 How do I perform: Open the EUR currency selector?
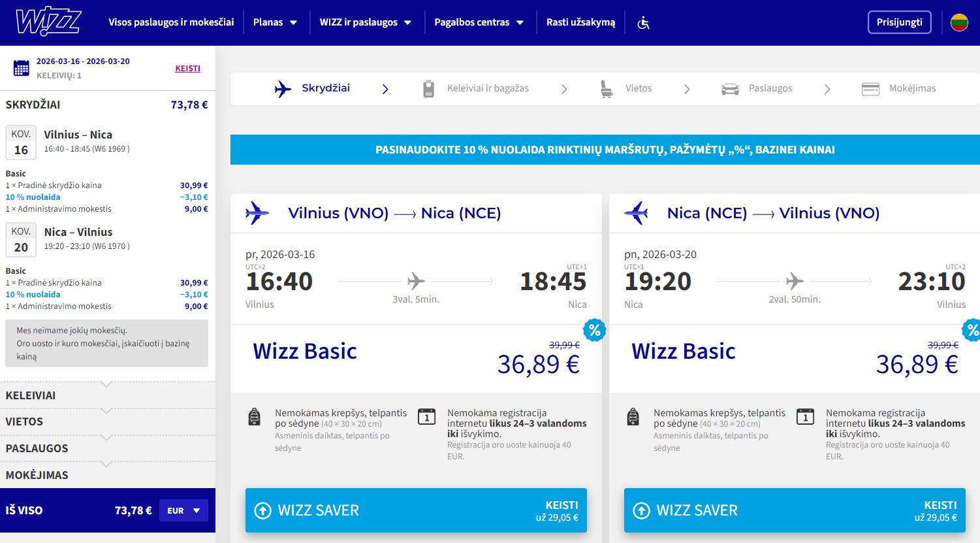[183, 510]
